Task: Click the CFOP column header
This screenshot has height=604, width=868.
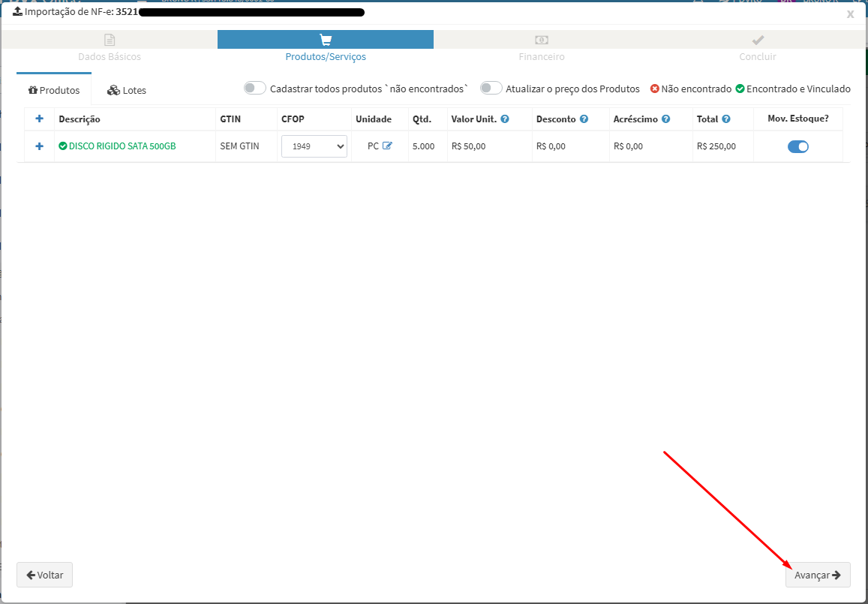Action: point(293,119)
